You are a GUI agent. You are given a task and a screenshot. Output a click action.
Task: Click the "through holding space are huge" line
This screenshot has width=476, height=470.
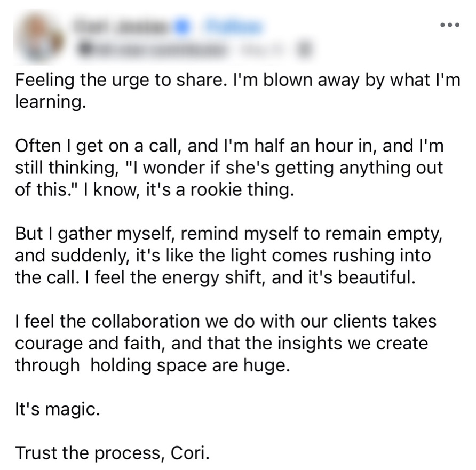(x=152, y=365)
